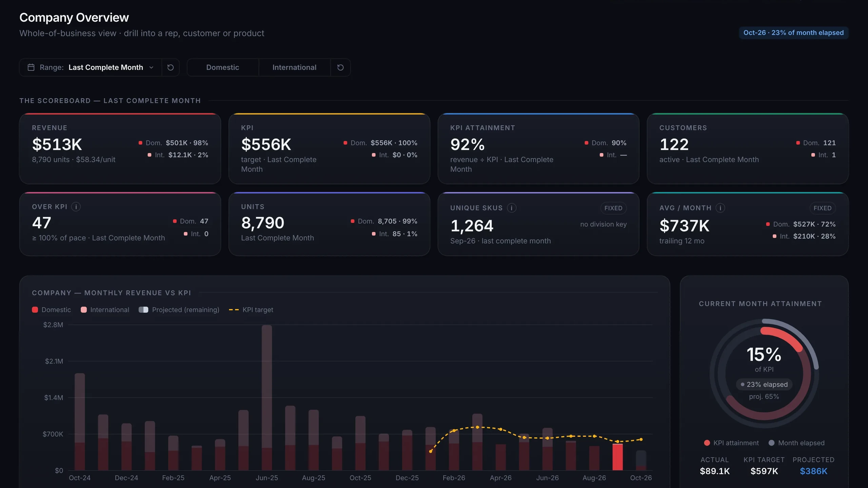Toggle the KPI target legend entry
Viewport: 868px width, 488px height.
(x=251, y=310)
